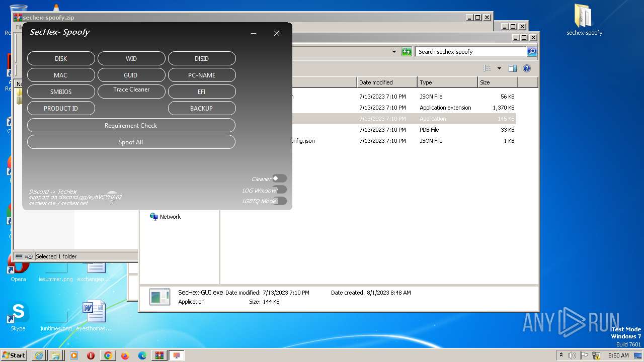Maximize the sechex-spoofy.zip WinRAR window
This screenshot has height=362, width=644.
pyautogui.click(x=477, y=17)
